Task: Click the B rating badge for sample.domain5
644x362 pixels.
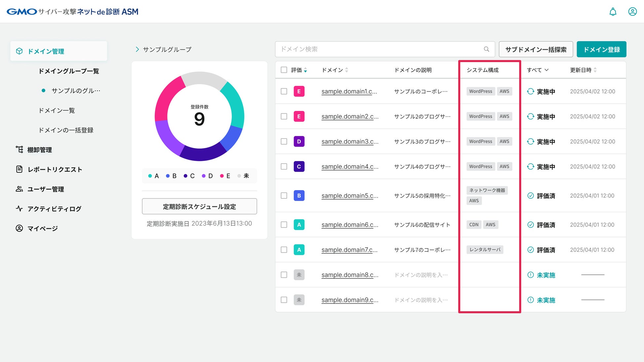Action: click(299, 196)
